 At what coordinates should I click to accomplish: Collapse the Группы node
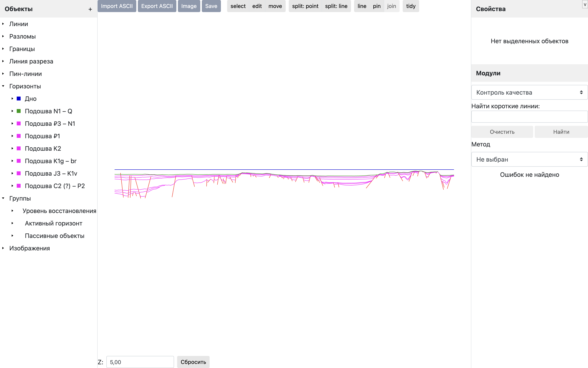3,198
